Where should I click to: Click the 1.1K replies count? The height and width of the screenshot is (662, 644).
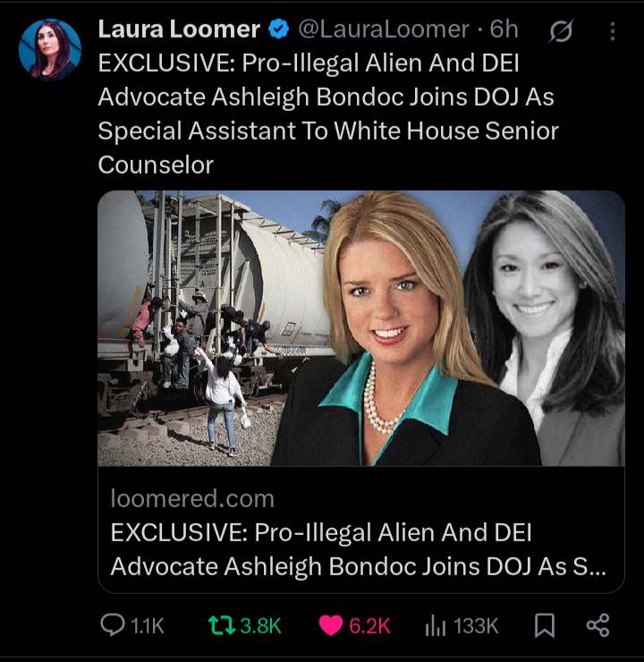tap(148, 625)
